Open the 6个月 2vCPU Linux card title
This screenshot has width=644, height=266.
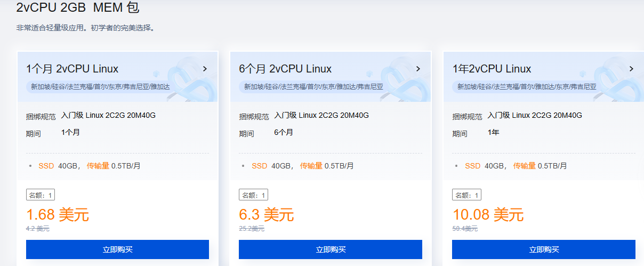285,69
